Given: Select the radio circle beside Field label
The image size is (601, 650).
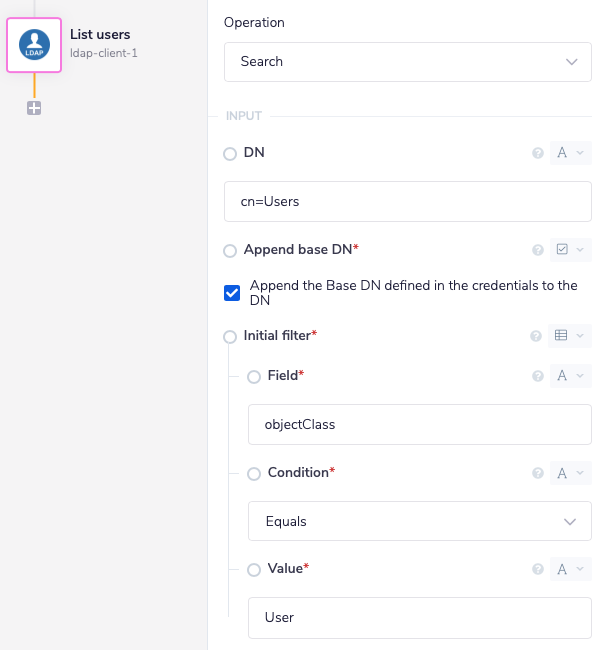Looking at the screenshot, I should [x=254, y=377].
